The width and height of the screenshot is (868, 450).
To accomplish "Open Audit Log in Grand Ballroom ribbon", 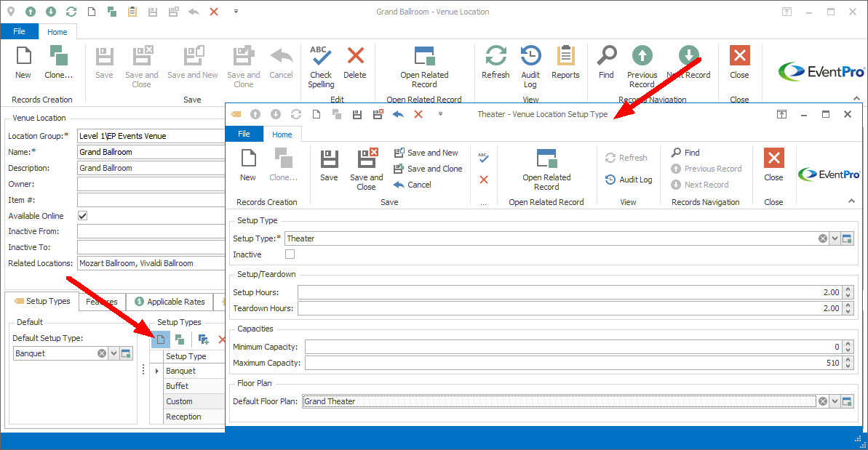I will coord(530,67).
